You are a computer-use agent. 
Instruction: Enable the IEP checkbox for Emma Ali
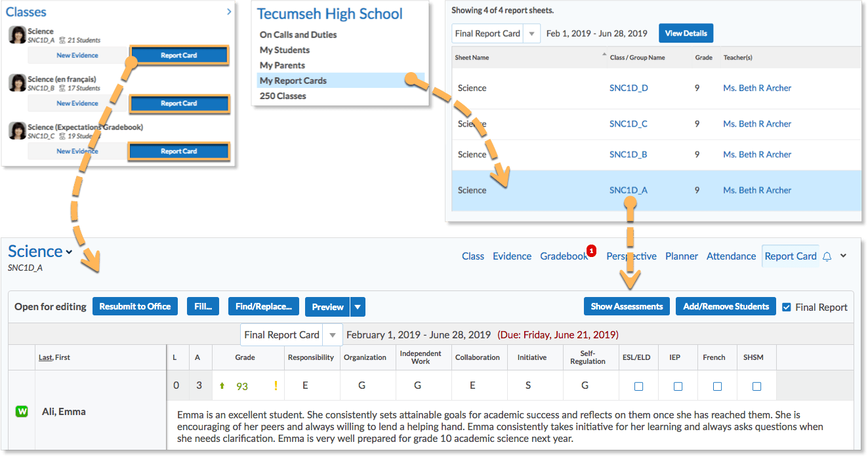pos(678,386)
